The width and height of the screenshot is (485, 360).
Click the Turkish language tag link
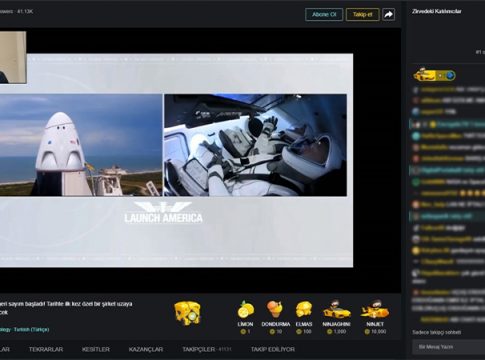pyautogui.click(x=31, y=329)
